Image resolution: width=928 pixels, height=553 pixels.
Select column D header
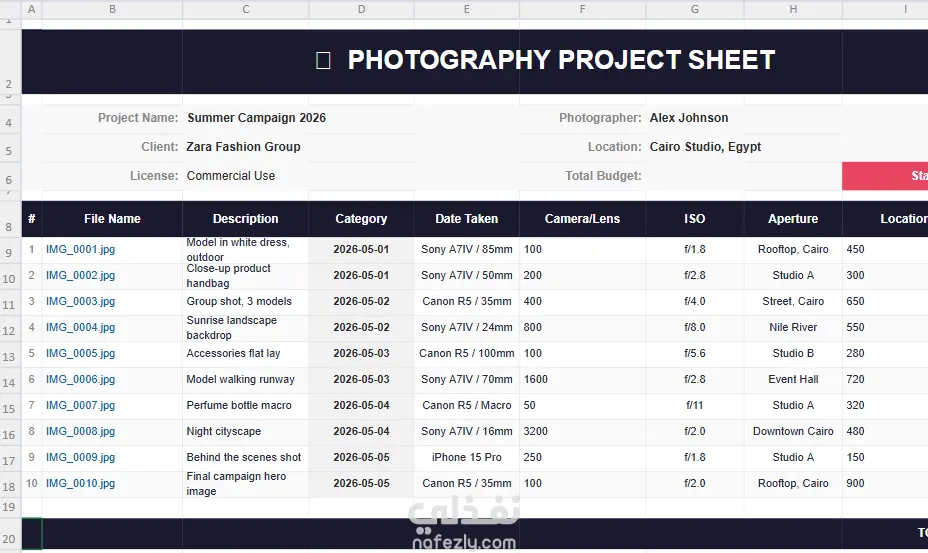pos(361,9)
